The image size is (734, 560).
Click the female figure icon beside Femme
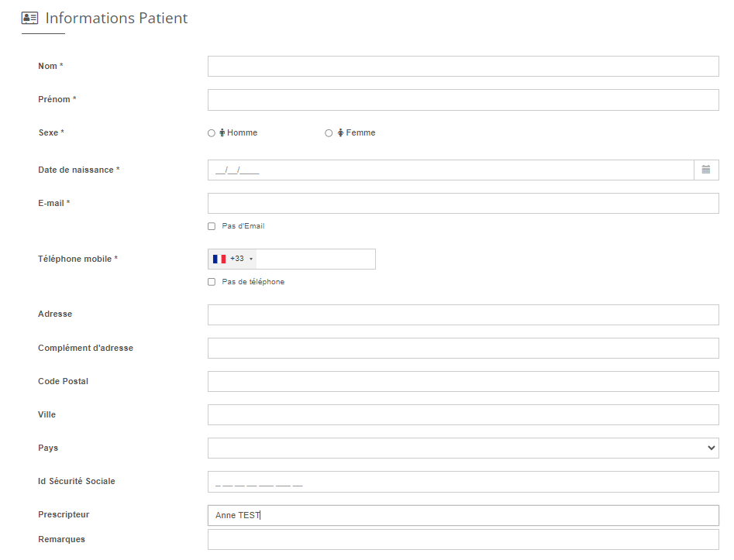point(341,133)
